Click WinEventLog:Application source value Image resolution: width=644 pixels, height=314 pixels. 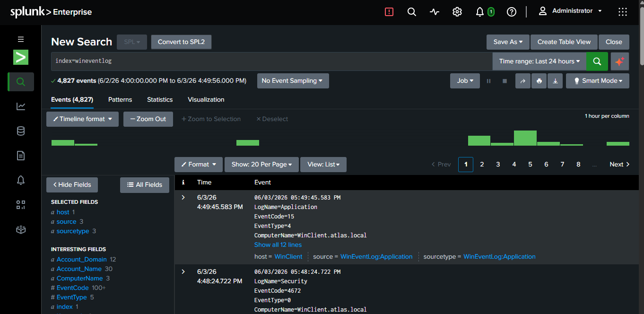pyautogui.click(x=376, y=257)
